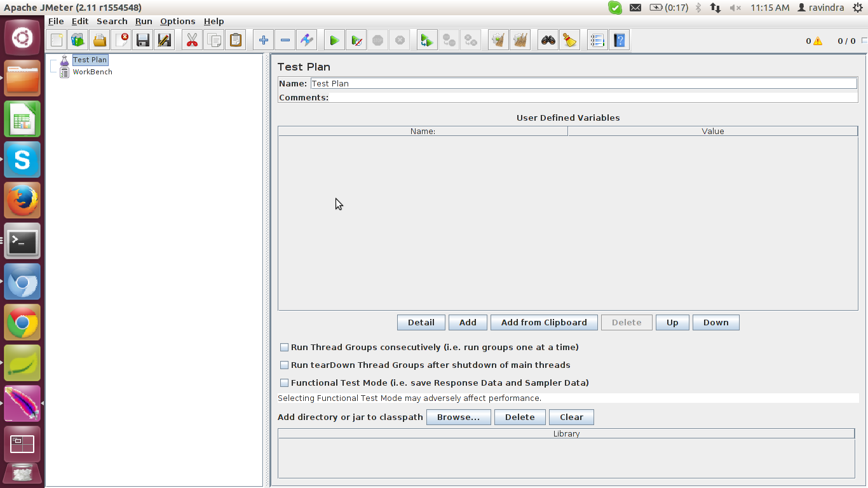Click the Comments input field

click(593, 98)
